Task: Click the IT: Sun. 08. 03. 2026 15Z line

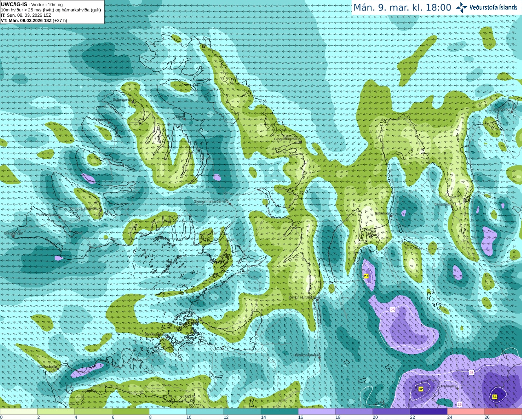Action: (x=26, y=15)
